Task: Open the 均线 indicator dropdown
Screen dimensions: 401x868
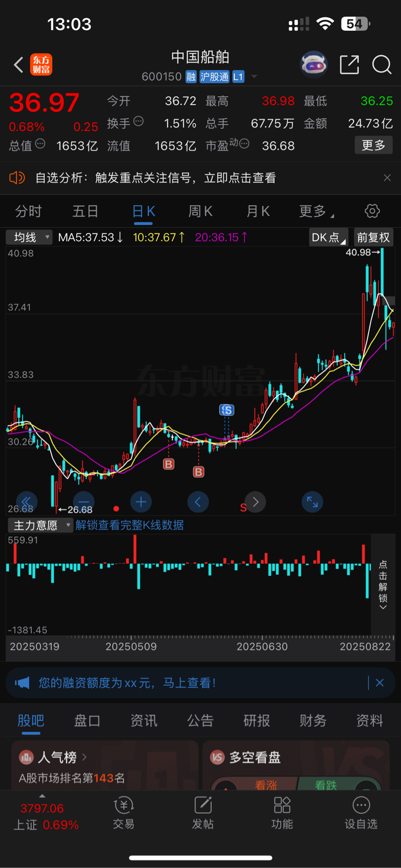Action: (x=29, y=238)
